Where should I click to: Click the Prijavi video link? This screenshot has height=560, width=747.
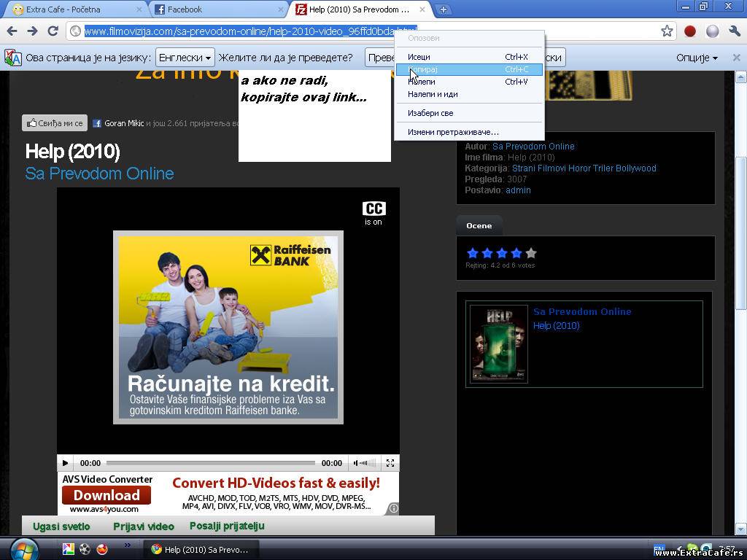click(143, 526)
